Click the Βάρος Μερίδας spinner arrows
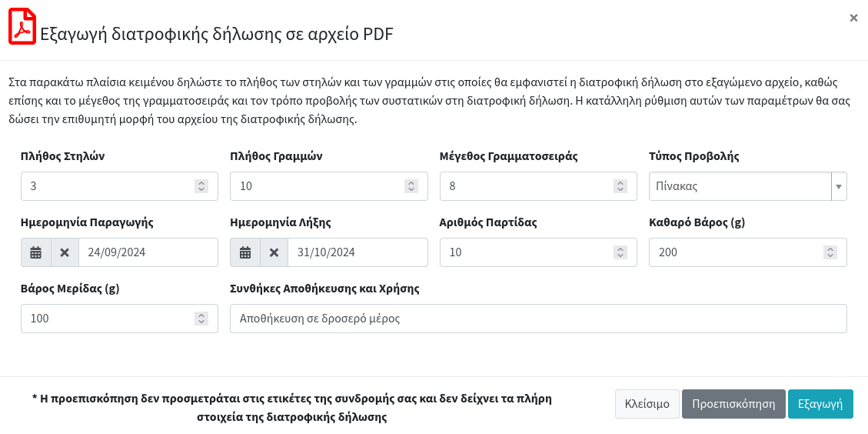 point(201,319)
